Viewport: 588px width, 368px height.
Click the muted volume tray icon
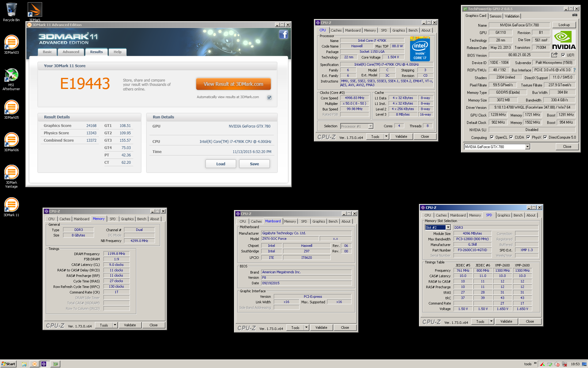[557, 364]
